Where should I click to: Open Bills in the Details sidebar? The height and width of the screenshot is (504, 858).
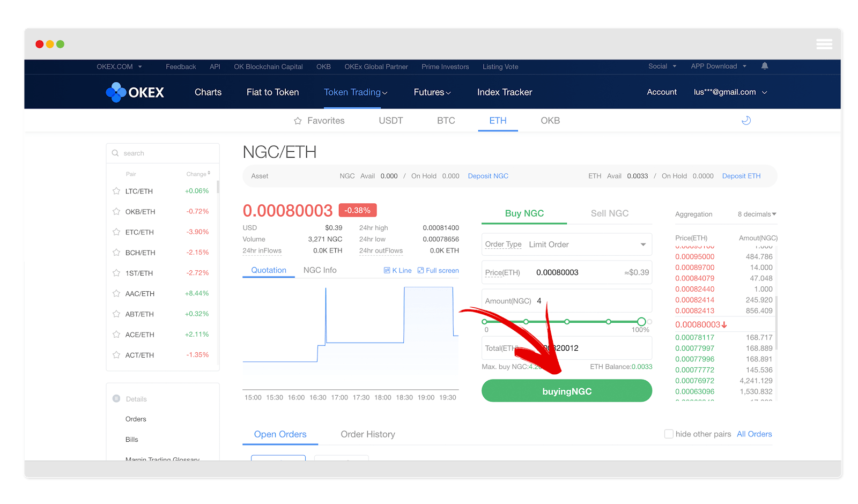pyautogui.click(x=132, y=440)
